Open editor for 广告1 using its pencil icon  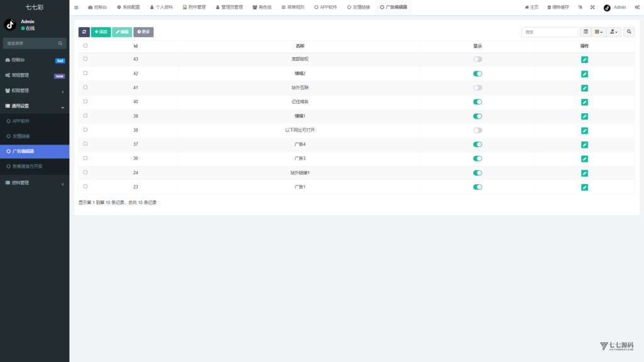point(584,187)
